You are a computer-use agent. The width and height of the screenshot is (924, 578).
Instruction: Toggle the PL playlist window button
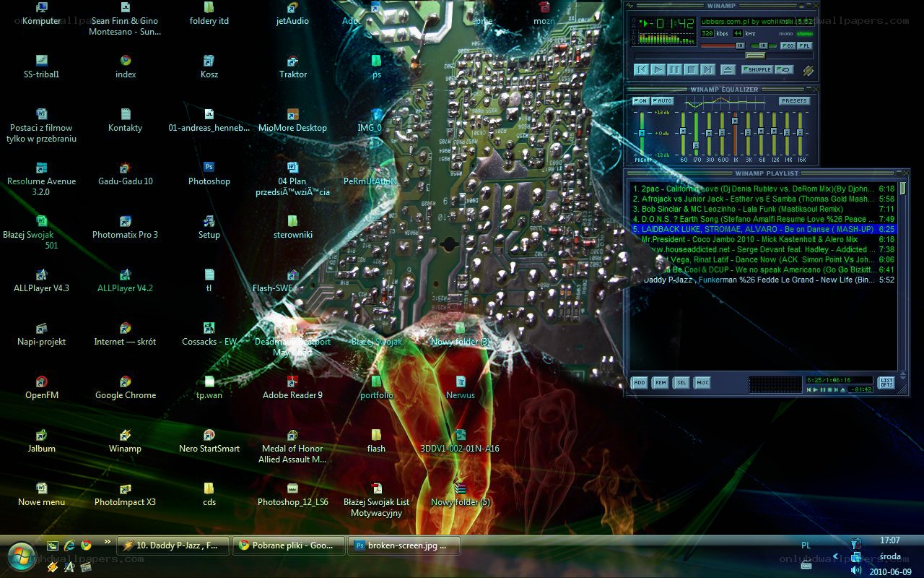coord(805,46)
